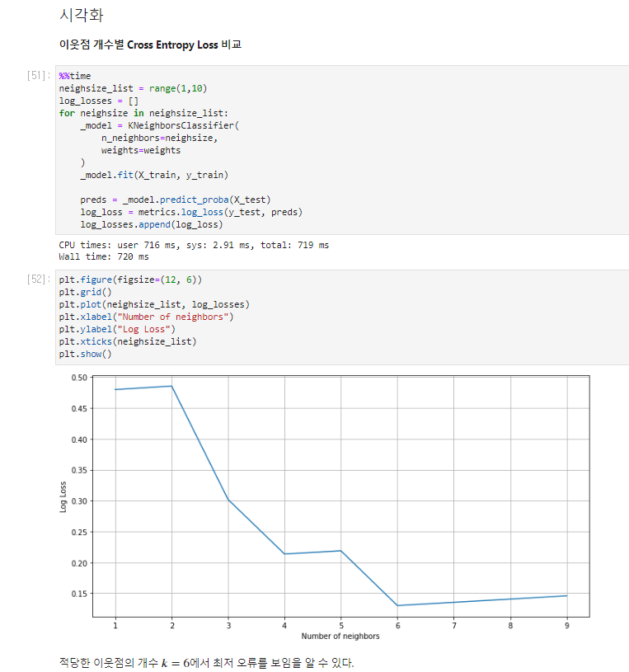
Task: Click the Wall time: 720 ms output
Action: pos(104,256)
